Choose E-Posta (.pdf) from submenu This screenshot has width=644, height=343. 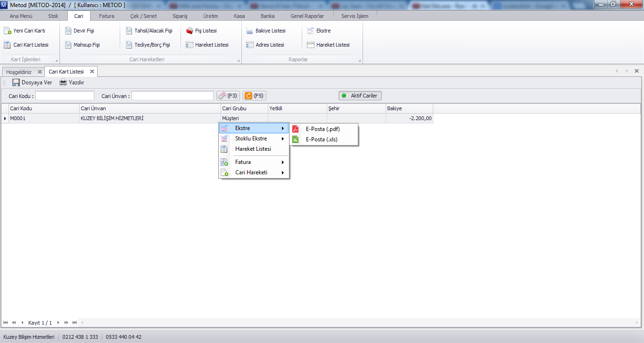322,129
